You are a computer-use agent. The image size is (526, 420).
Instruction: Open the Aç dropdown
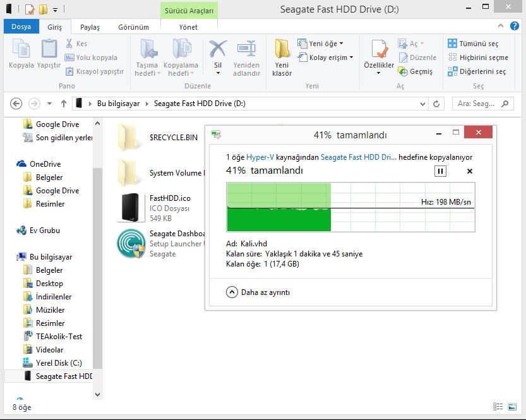pyautogui.click(x=422, y=44)
